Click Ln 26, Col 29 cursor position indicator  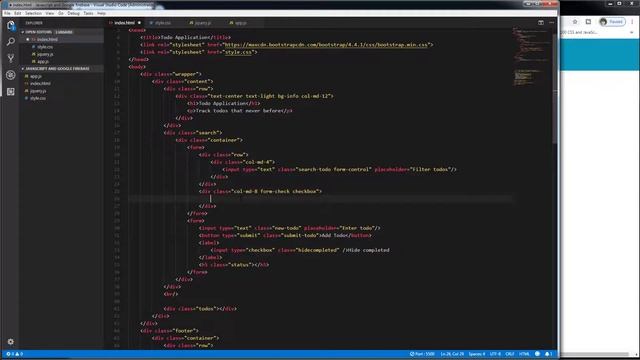tap(452, 354)
